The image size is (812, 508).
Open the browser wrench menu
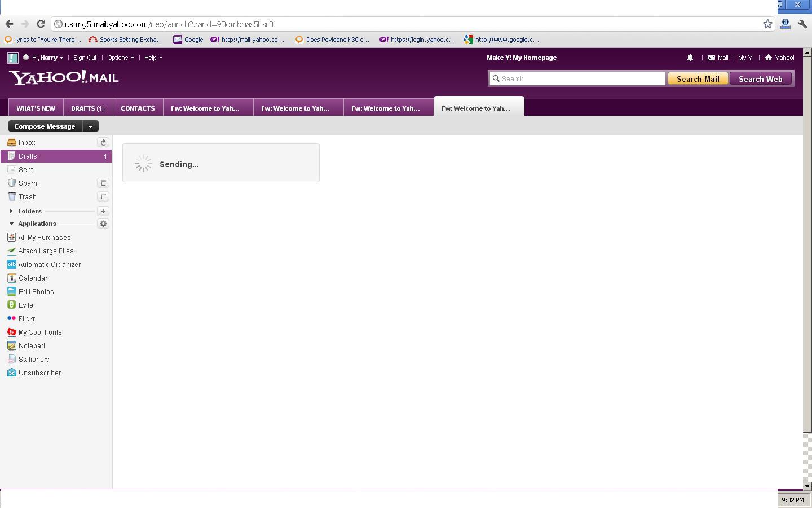pos(802,24)
